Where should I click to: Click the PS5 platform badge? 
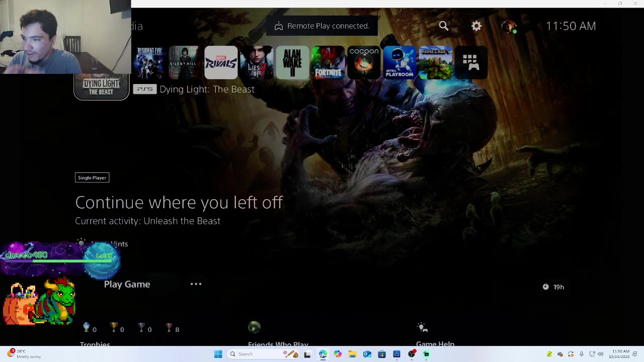pyautogui.click(x=144, y=89)
